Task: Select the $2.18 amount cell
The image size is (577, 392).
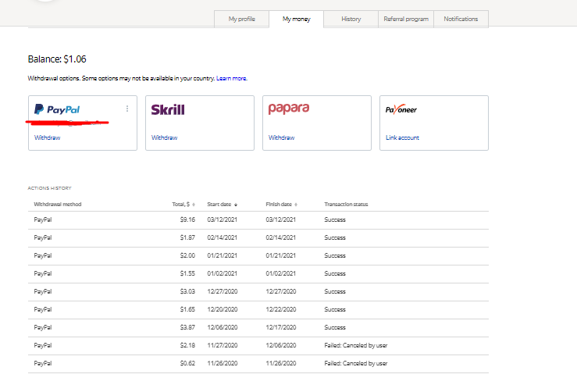Action: pos(187,346)
